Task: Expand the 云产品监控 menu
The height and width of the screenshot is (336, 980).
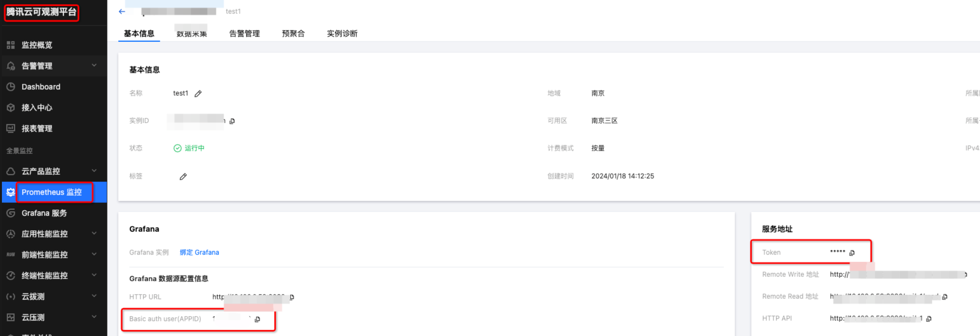Action: 94,171
